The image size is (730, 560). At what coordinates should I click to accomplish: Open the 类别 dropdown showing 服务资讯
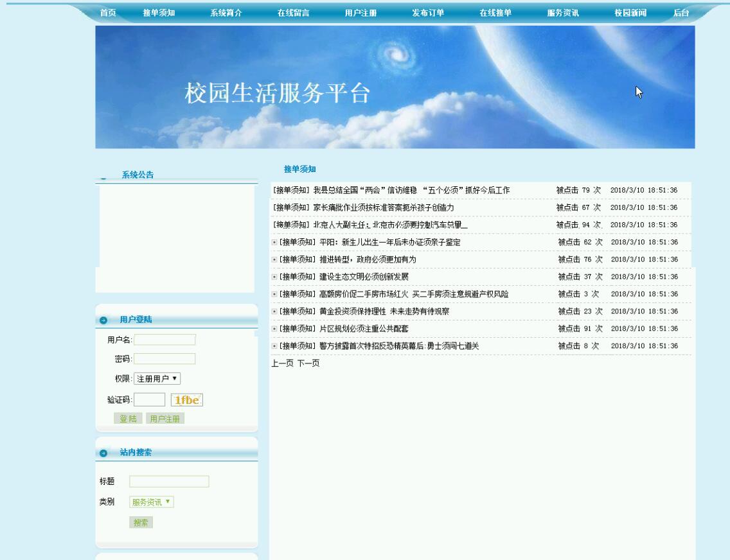point(151,502)
